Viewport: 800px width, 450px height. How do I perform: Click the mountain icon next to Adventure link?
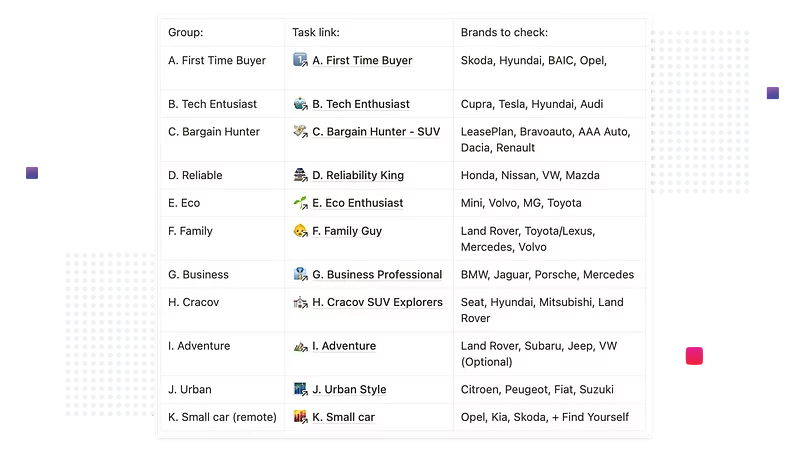tap(300, 347)
